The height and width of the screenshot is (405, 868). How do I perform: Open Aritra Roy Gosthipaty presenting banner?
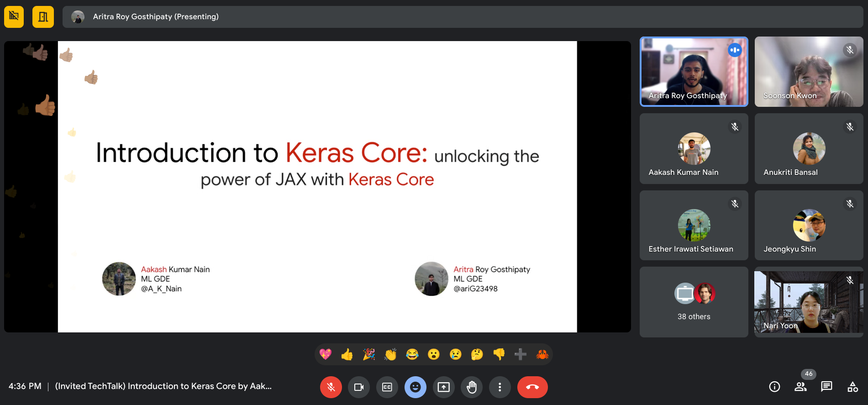coord(463,17)
